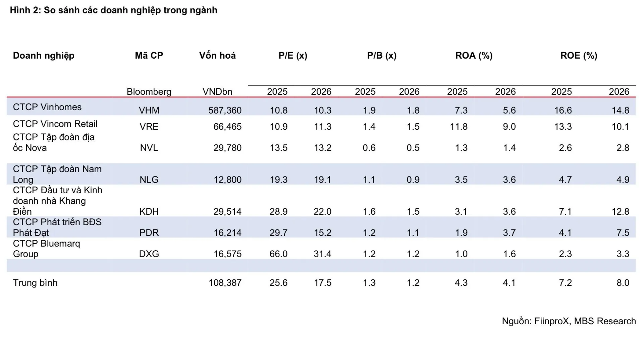Click the P/B (x) column header
The height and width of the screenshot is (338, 644).
tap(382, 56)
